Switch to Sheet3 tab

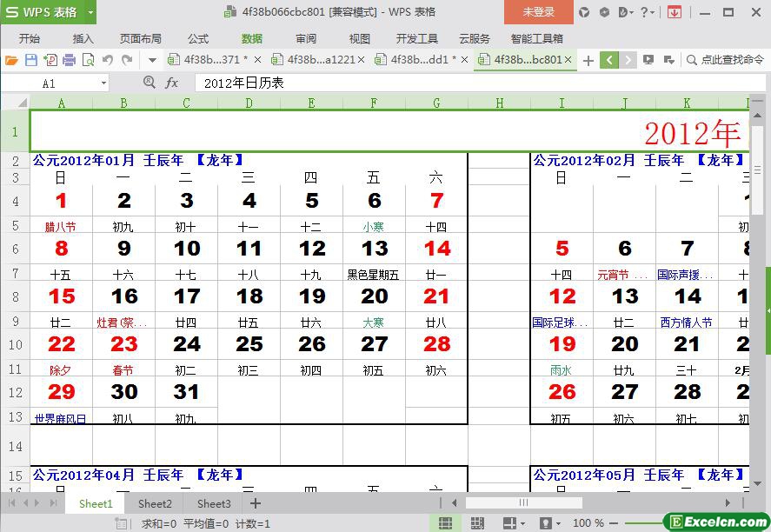click(x=214, y=503)
